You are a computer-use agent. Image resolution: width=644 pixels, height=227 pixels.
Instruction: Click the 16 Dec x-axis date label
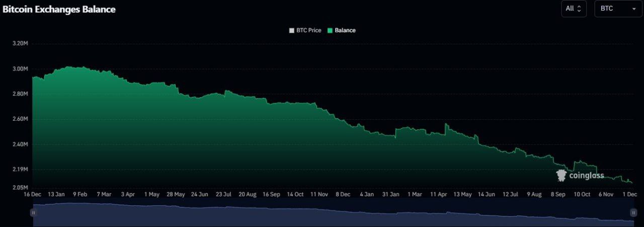point(33,194)
